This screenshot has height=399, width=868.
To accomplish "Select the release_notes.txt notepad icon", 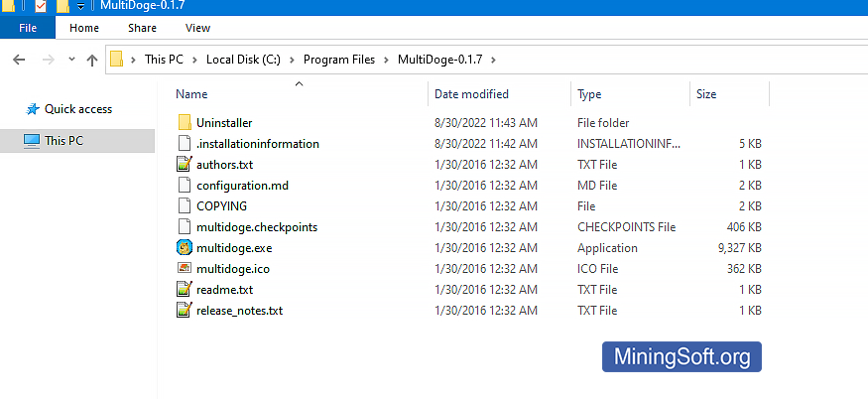I will [185, 311].
